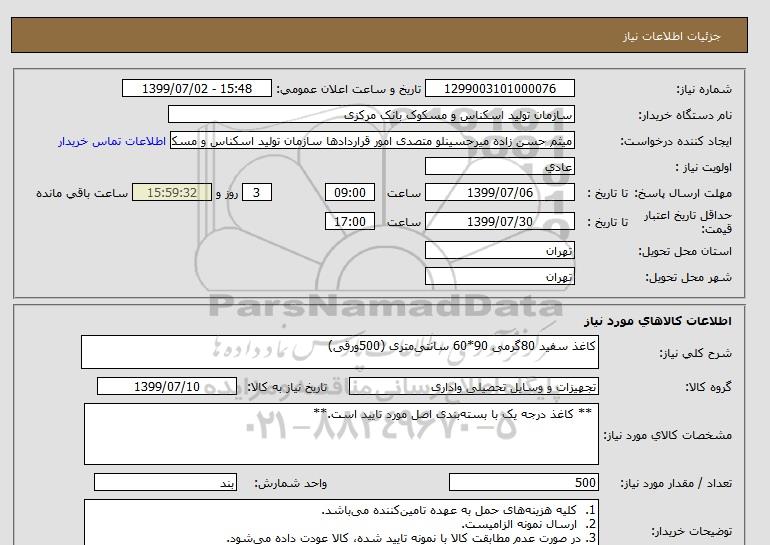
Task: Select buyer note 2 ارسال نمونه الزامیست
Action: point(529,524)
